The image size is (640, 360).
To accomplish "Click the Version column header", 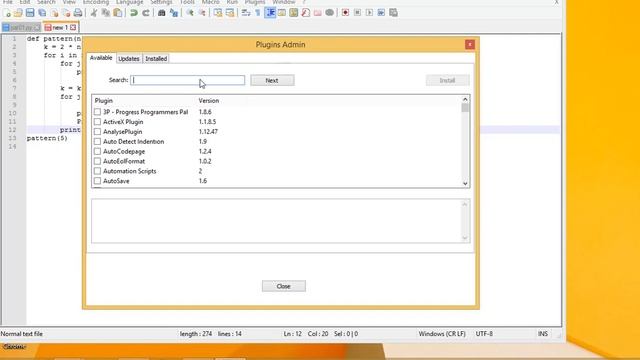I will [x=209, y=100].
